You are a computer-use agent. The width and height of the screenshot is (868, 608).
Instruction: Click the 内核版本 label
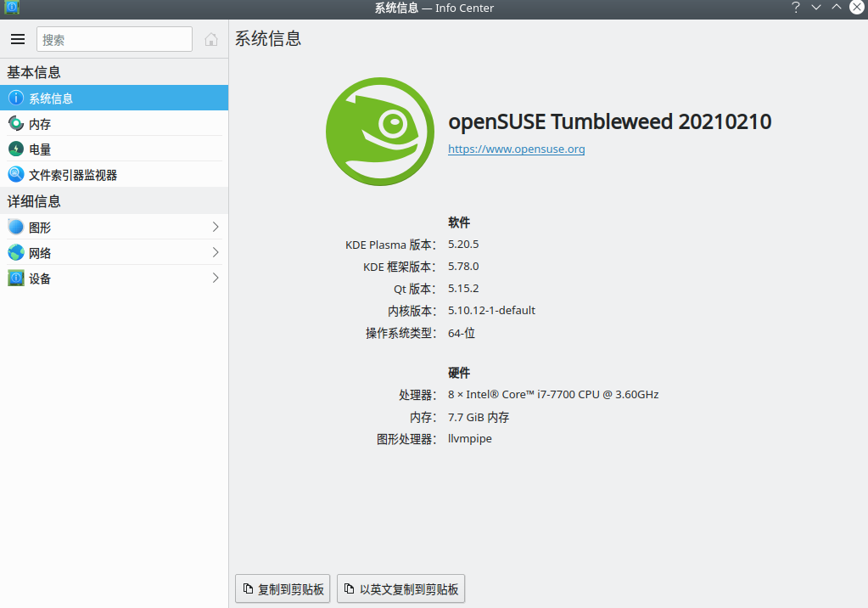412,311
